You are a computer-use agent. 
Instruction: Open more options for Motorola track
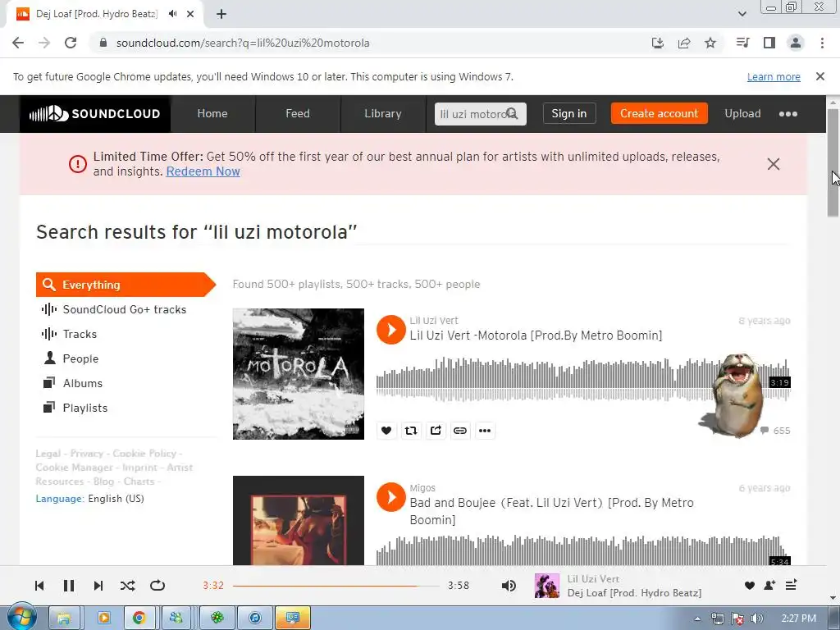click(485, 431)
